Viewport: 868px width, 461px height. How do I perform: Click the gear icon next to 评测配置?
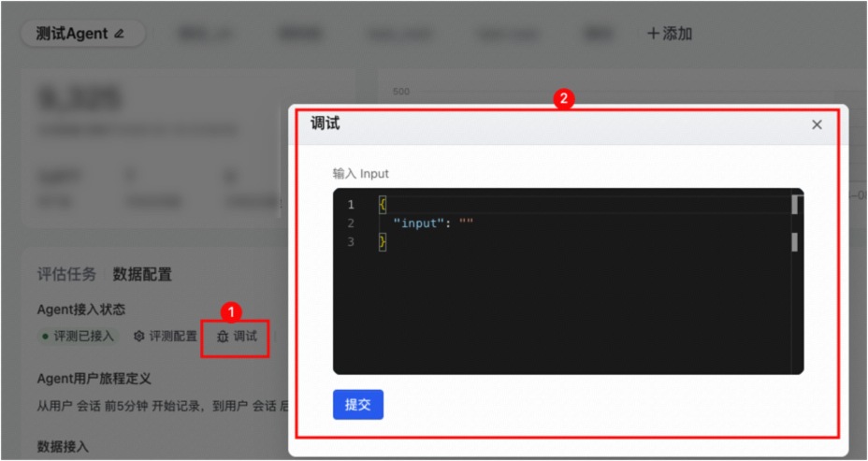tap(139, 336)
